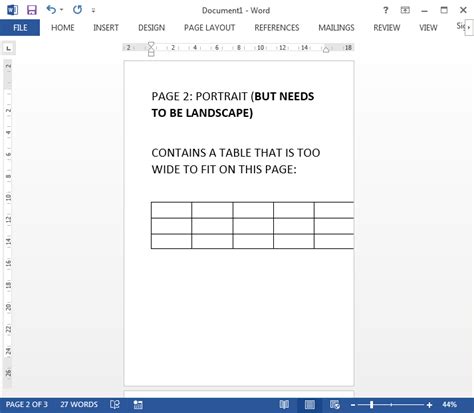The height and width of the screenshot is (413, 474).
Task: Click the bold text TO BE LANDSCAPE)
Action: tap(202, 113)
